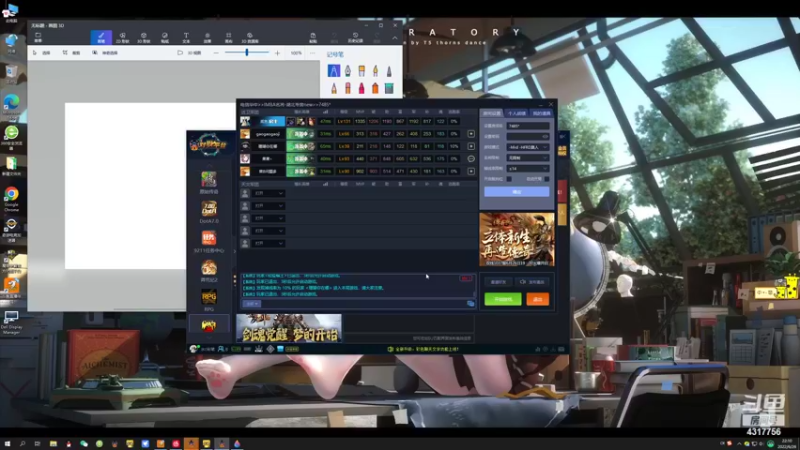The height and width of the screenshot is (450, 800).
Task: Click the chat bubble icon on the Lv93 row
Action: point(471,159)
